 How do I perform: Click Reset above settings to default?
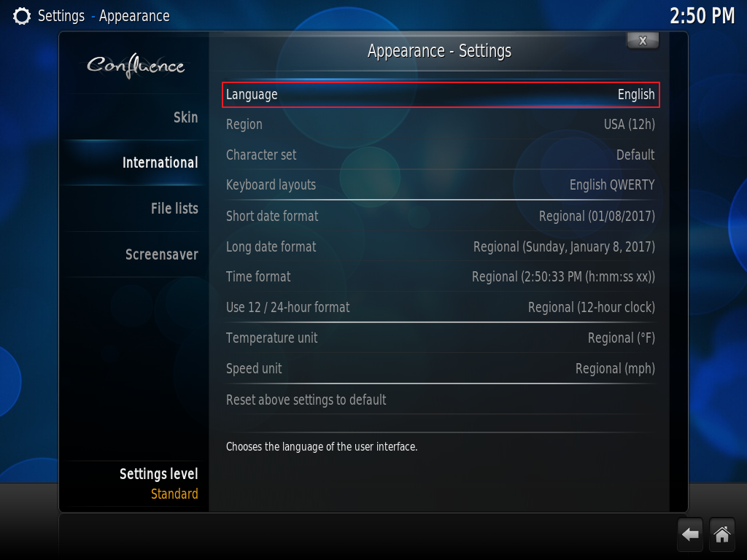[x=441, y=400]
